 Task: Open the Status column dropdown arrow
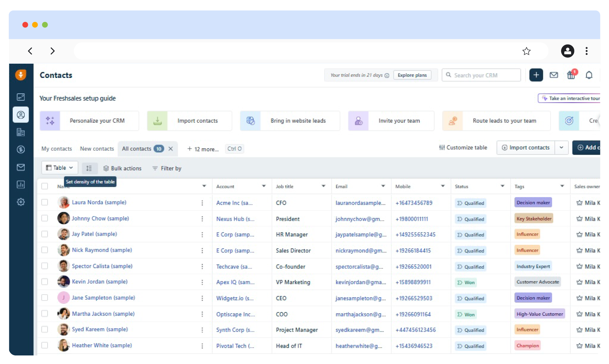point(502,186)
